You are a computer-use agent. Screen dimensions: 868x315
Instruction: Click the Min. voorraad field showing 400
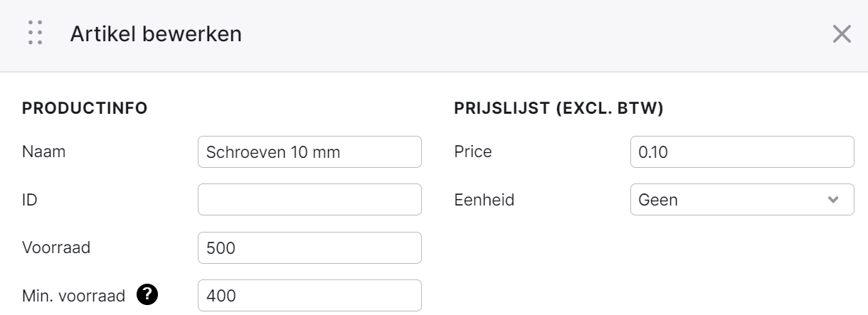coord(309,295)
